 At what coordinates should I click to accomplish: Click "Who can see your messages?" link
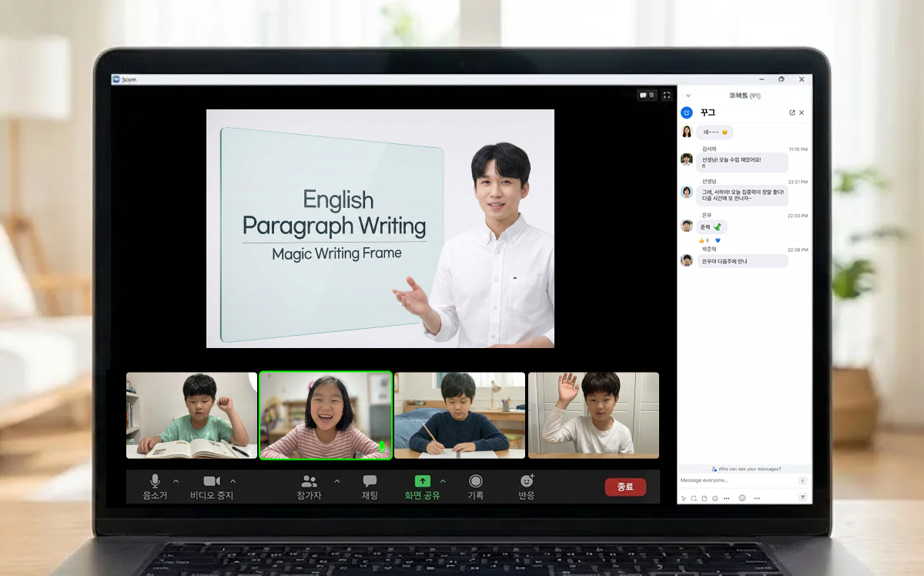click(746, 468)
